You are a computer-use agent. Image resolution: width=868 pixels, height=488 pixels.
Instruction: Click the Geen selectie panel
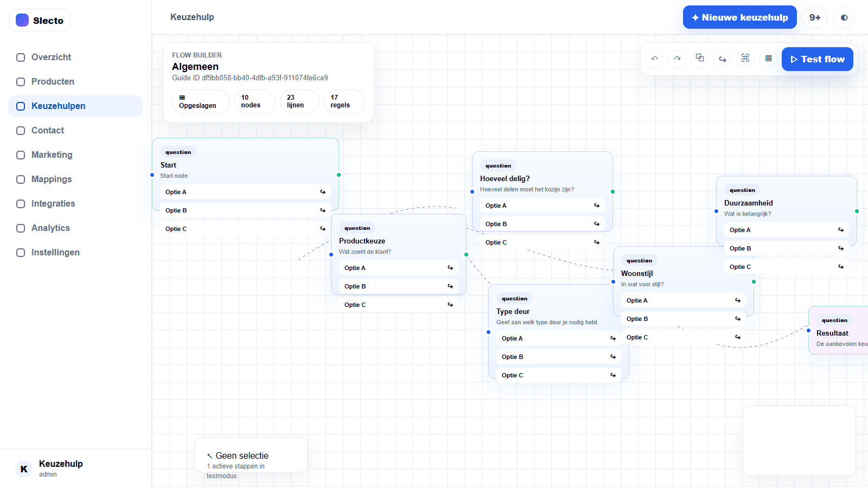coord(251,455)
